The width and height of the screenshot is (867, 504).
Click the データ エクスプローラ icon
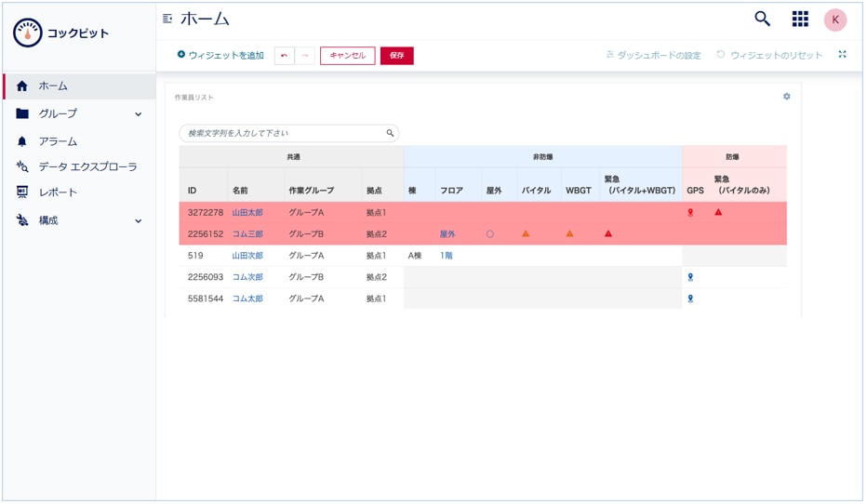click(x=22, y=166)
